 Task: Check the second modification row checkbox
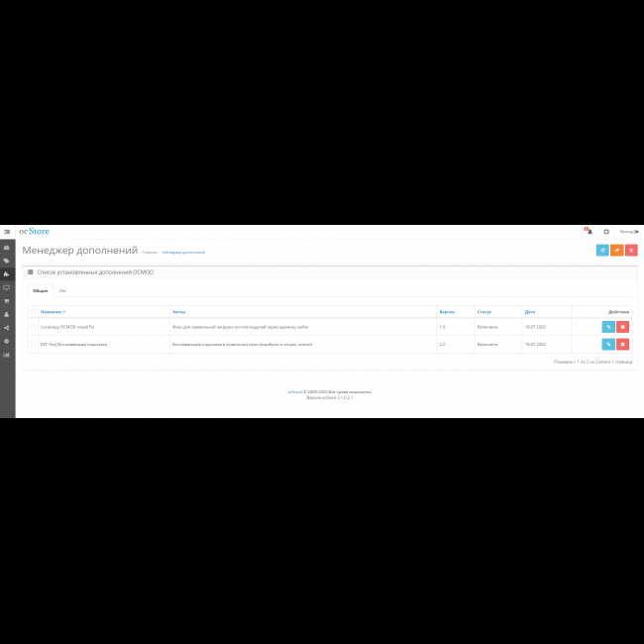[x=33, y=344]
